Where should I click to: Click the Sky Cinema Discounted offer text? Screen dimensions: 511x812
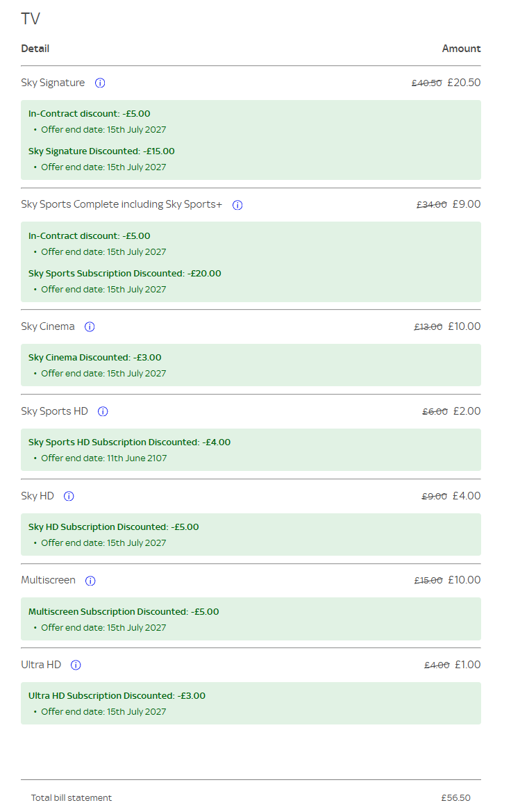pyautogui.click(x=94, y=357)
